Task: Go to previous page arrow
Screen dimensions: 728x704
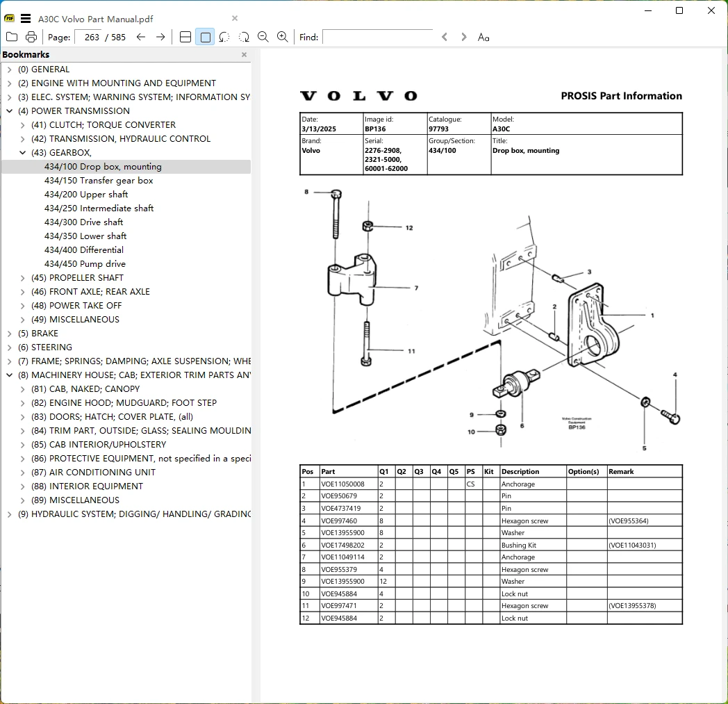Action: [141, 37]
